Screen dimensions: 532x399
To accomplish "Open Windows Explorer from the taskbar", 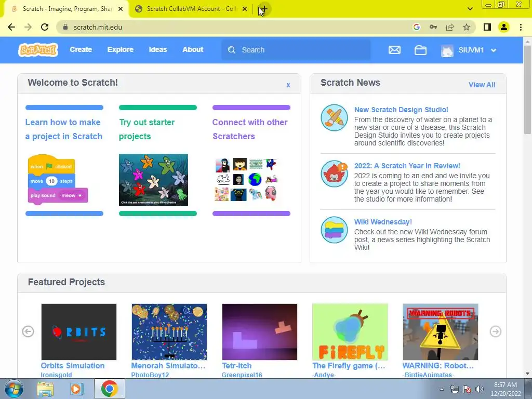I will coord(45,389).
